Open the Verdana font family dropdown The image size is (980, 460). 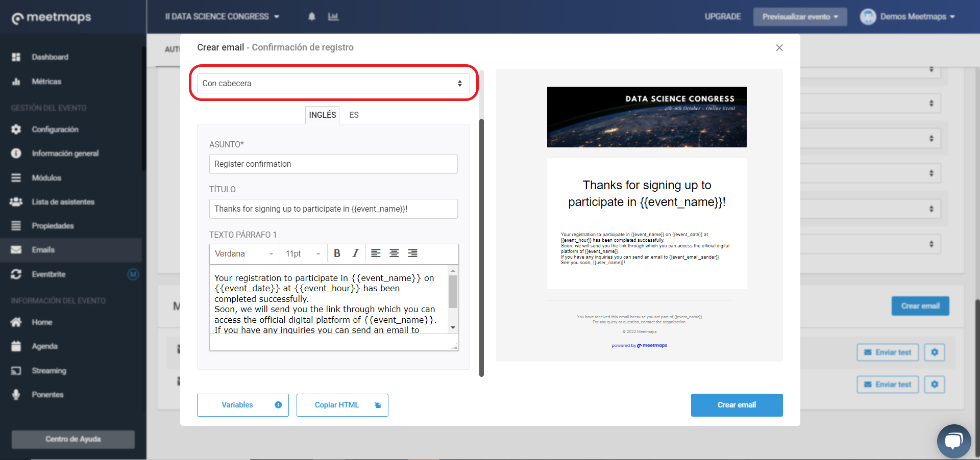[244, 254]
